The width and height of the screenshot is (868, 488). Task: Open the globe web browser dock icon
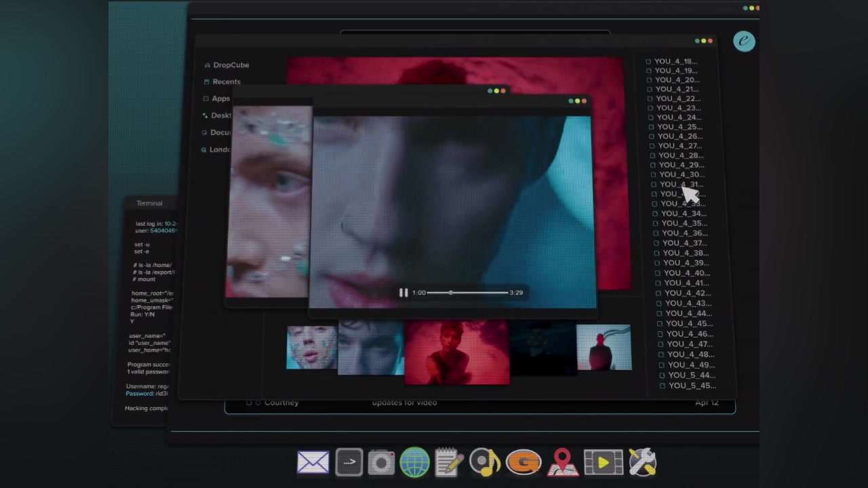click(414, 463)
